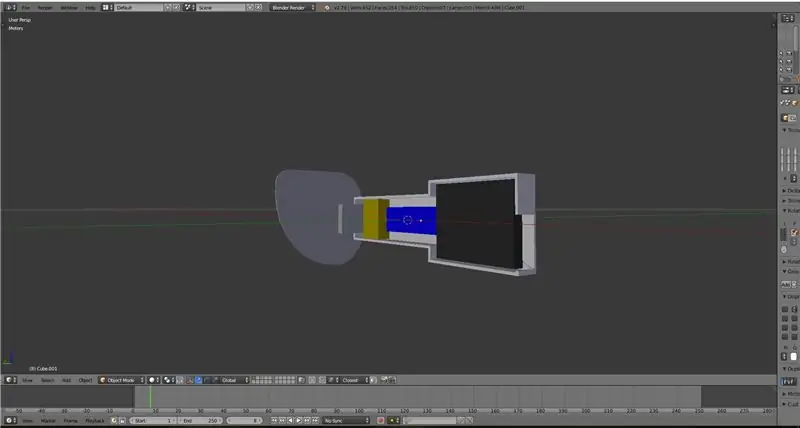Click the play animation button

pyautogui.click(x=299, y=420)
